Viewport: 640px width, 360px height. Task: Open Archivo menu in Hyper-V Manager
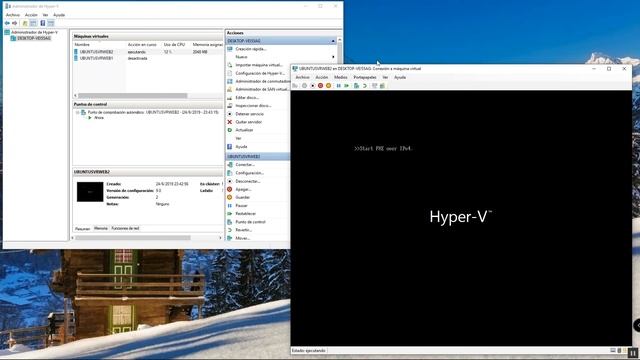(13, 15)
